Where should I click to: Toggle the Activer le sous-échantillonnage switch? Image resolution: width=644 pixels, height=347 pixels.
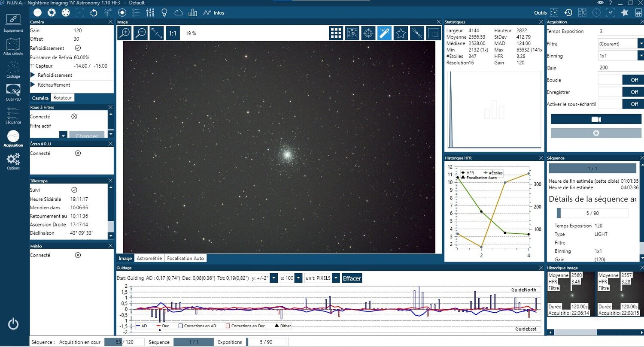click(x=620, y=104)
